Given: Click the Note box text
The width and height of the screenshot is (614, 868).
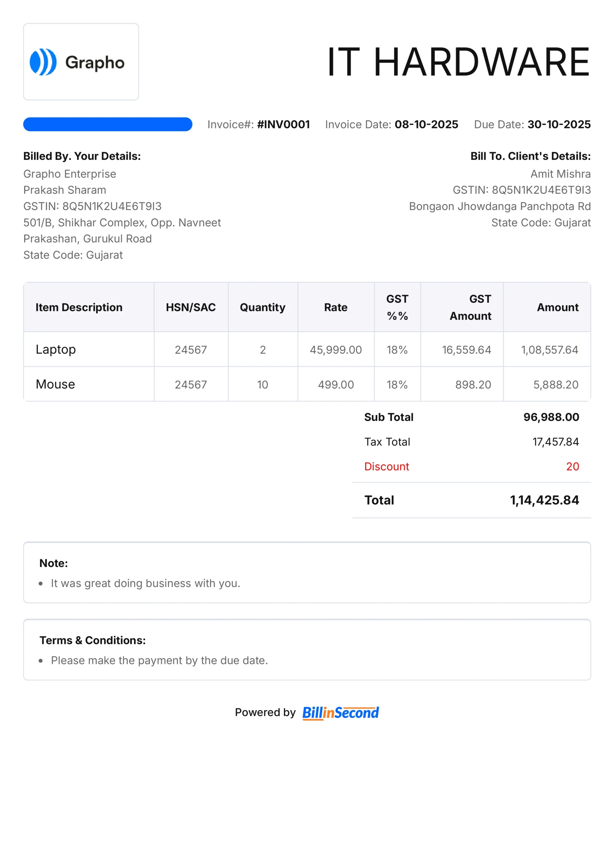Looking at the screenshot, I should pyautogui.click(x=146, y=583).
